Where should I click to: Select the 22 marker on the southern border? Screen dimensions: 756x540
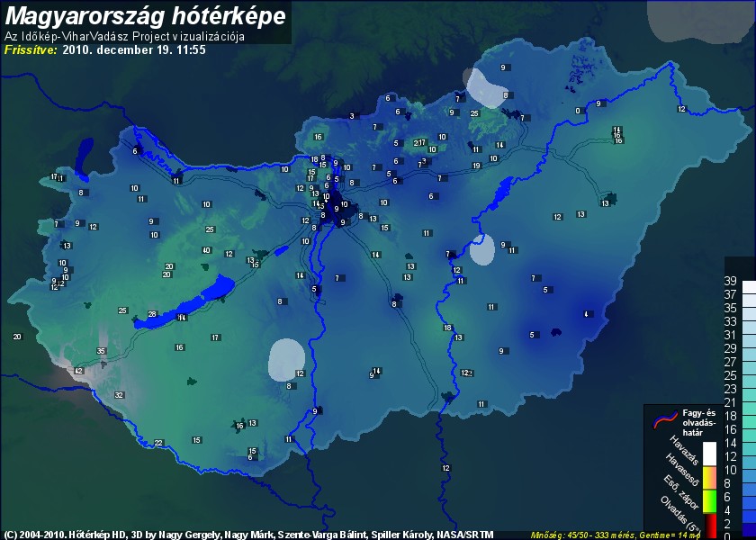pyautogui.click(x=158, y=443)
